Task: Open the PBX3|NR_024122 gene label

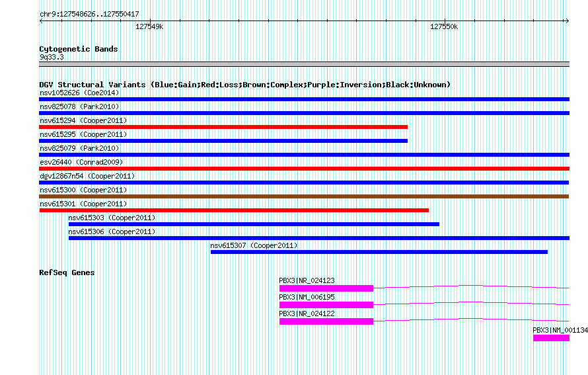Action: tap(307, 313)
